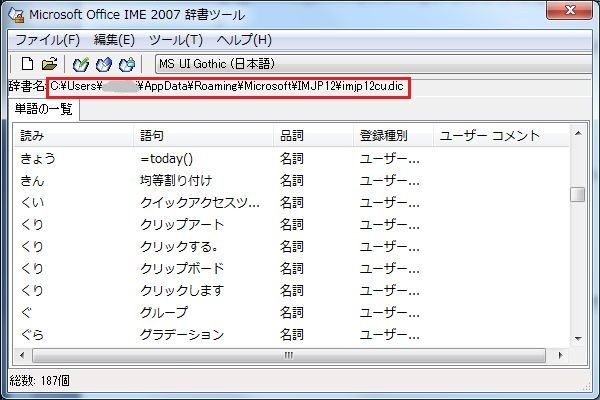Click ユーザー... in the 均等割り付け row
Screen dimensions: 600x400
(390, 180)
